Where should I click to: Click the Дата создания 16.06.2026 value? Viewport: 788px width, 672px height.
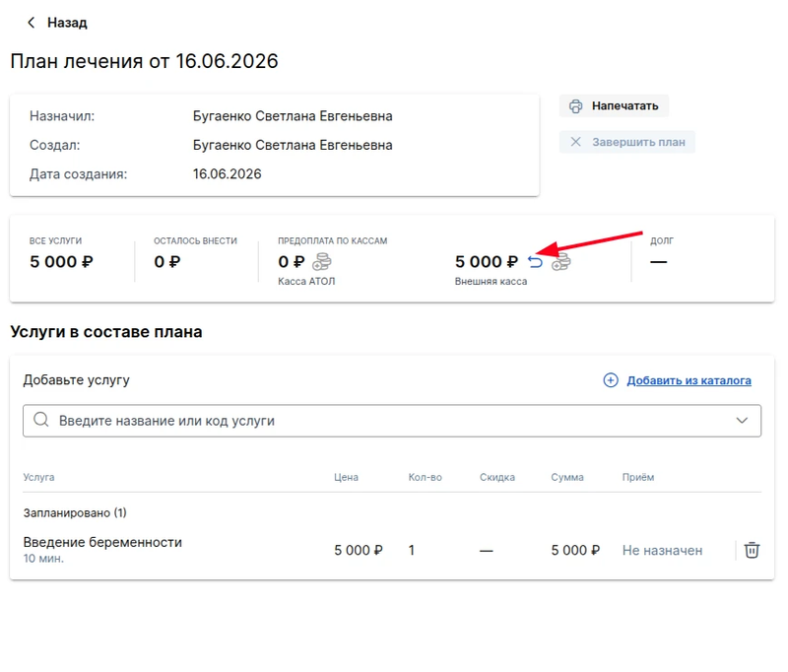click(x=228, y=173)
